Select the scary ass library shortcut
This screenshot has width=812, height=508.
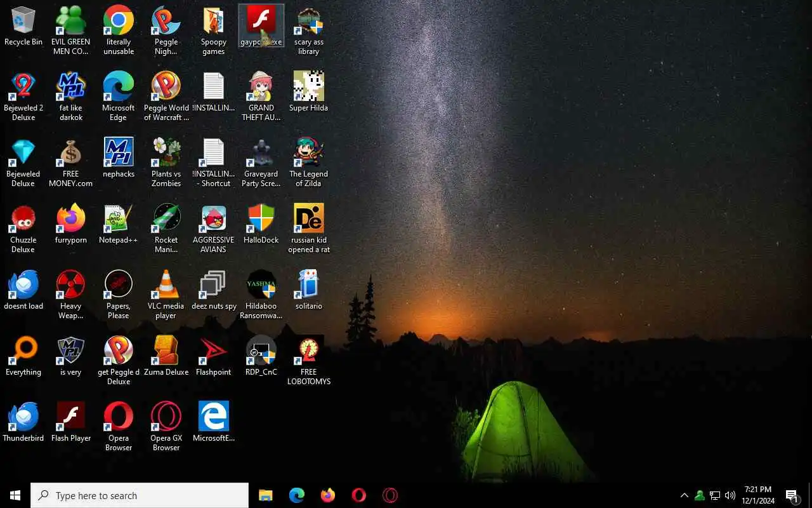[309, 30]
